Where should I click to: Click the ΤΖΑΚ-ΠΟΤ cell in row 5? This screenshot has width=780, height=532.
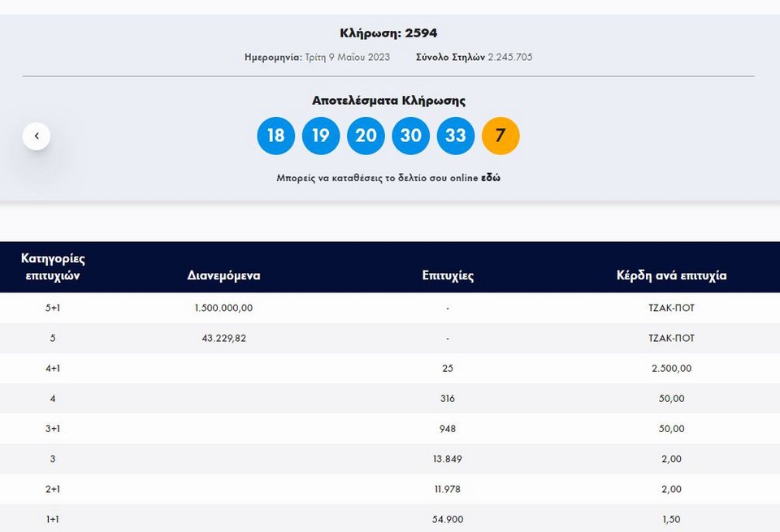pyautogui.click(x=672, y=338)
